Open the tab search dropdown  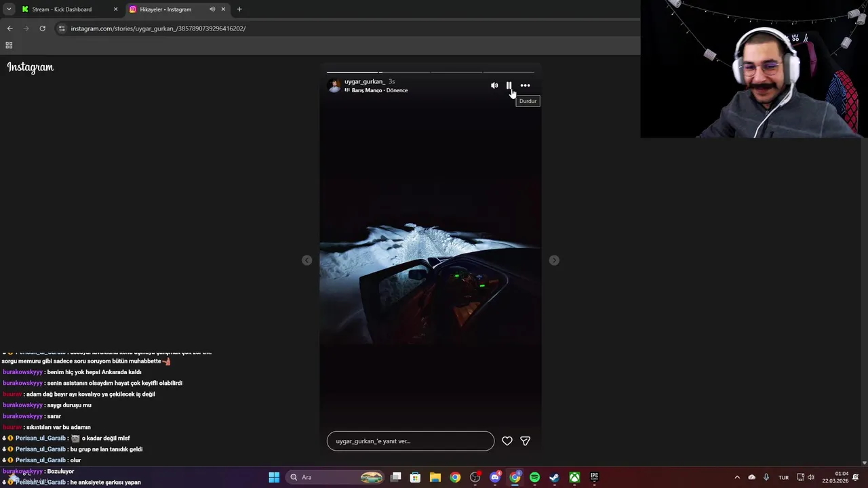9,9
